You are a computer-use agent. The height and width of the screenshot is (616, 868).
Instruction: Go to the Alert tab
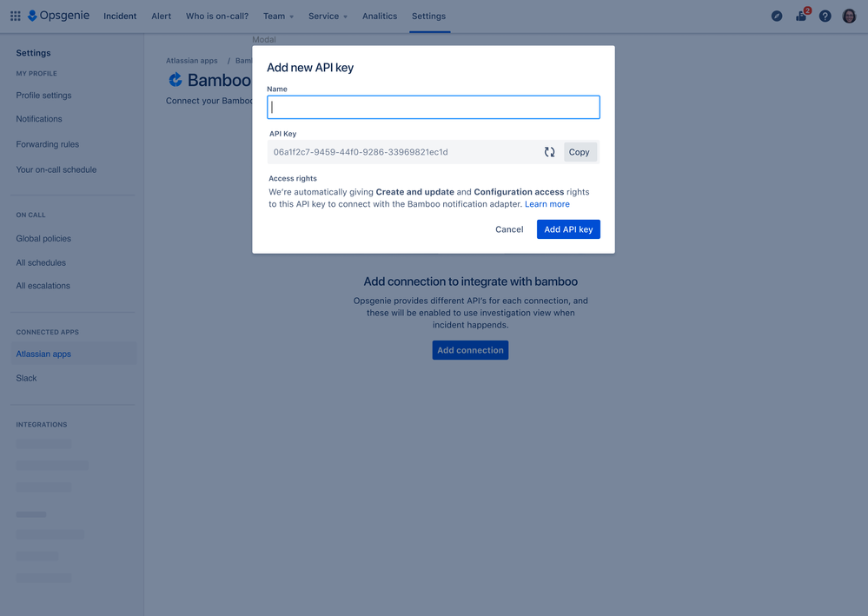click(x=161, y=16)
